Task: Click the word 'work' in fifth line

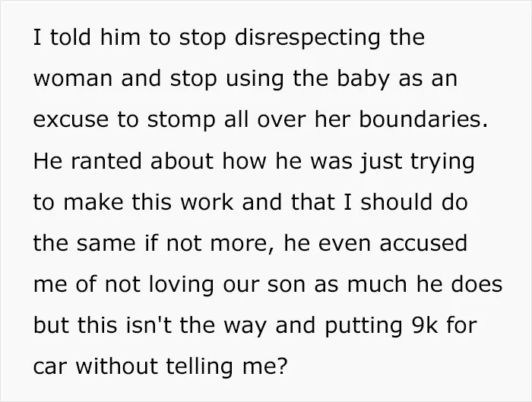Action: coord(207,201)
